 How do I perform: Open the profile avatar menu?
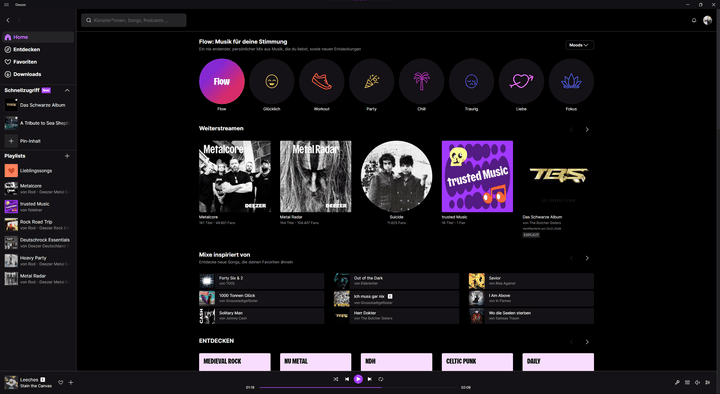tap(707, 20)
